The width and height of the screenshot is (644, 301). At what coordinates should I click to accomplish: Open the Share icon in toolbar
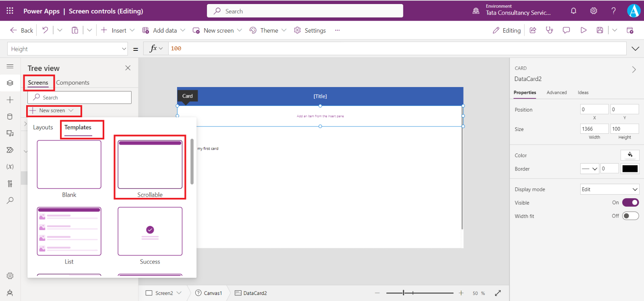(x=533, y=30)
